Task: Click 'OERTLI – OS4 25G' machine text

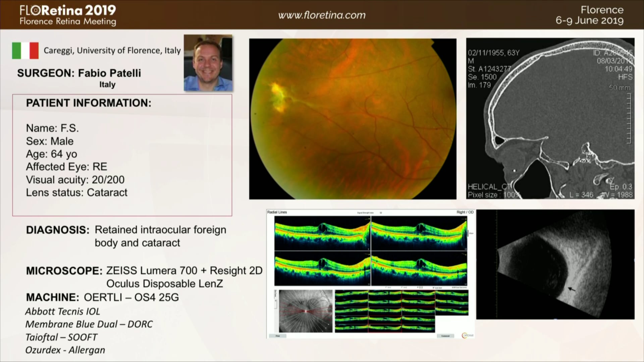Action: click(x=131, y=297)
